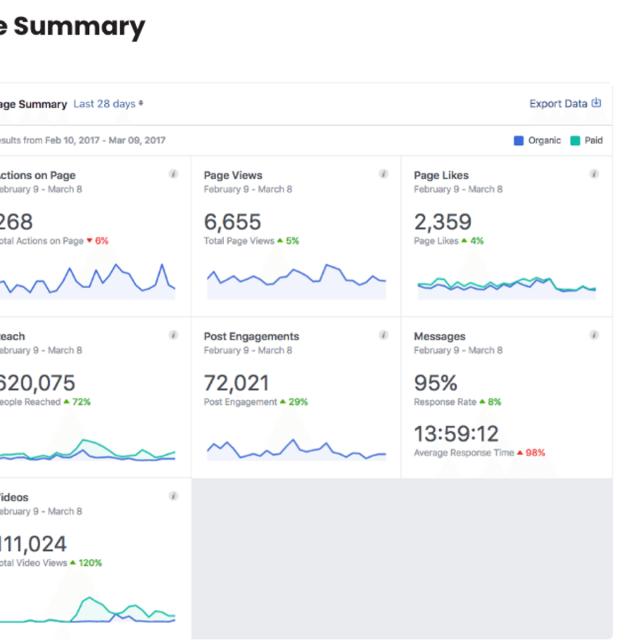Click the 72,021 post engagement value

(236, 383)
